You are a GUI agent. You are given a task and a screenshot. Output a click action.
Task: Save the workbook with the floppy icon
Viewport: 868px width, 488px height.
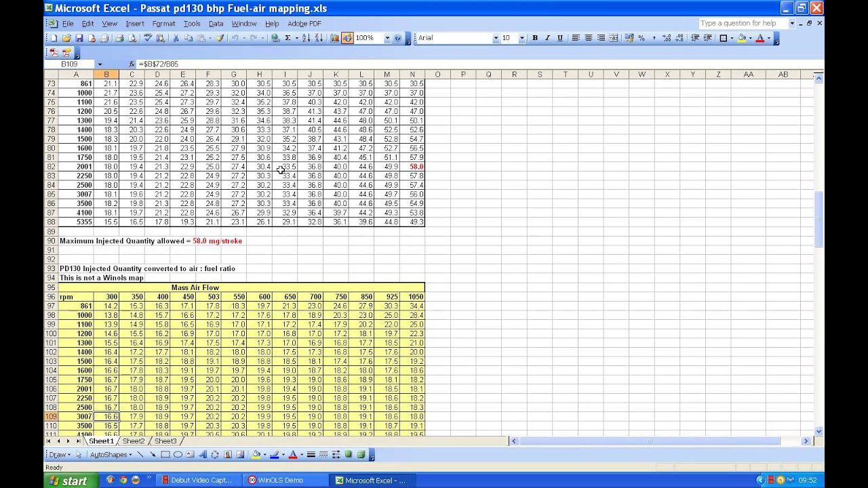tap(79, 38)
